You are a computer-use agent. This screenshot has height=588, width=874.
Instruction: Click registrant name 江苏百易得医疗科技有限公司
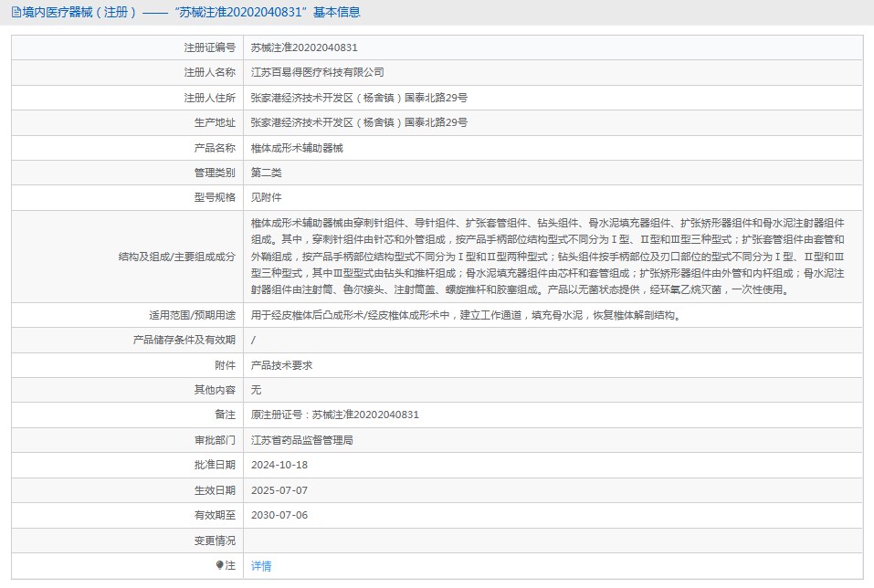click(x=317, y=72)
